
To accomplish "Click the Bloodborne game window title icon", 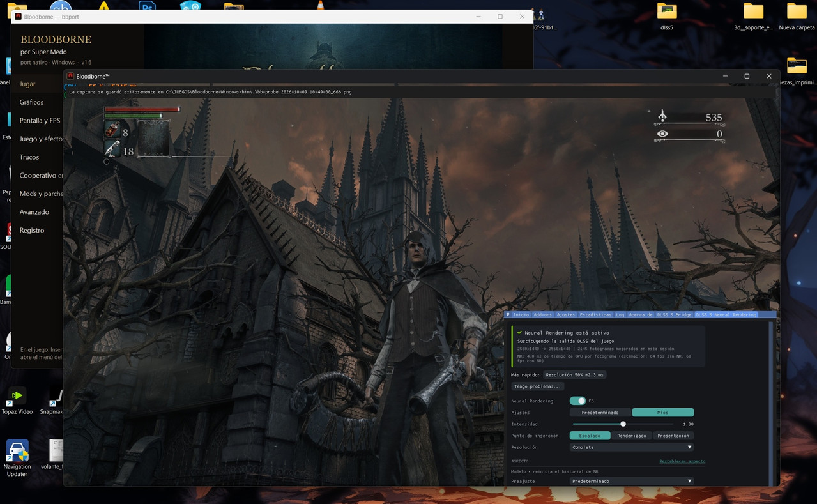I will click(71, 77).
